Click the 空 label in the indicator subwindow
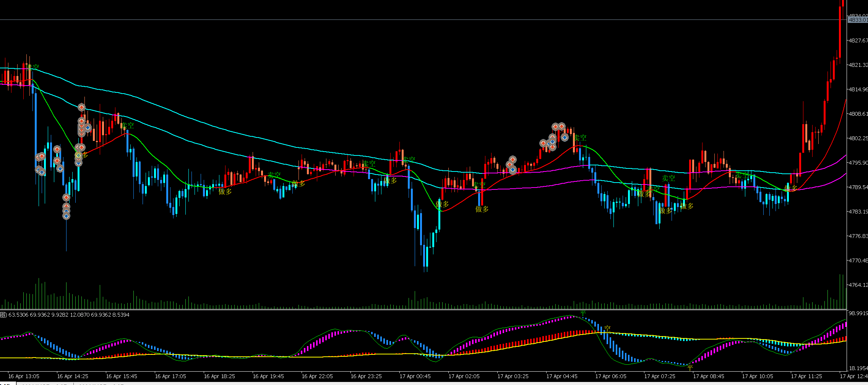868x385 pixels. coord(607,328)
